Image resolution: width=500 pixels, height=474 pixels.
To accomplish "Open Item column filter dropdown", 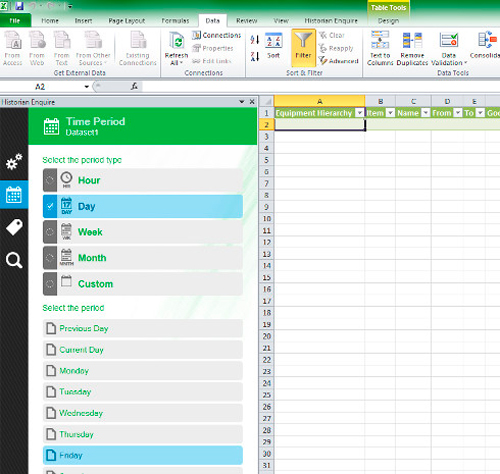I will pyautogui.click(x=390, y=113).
